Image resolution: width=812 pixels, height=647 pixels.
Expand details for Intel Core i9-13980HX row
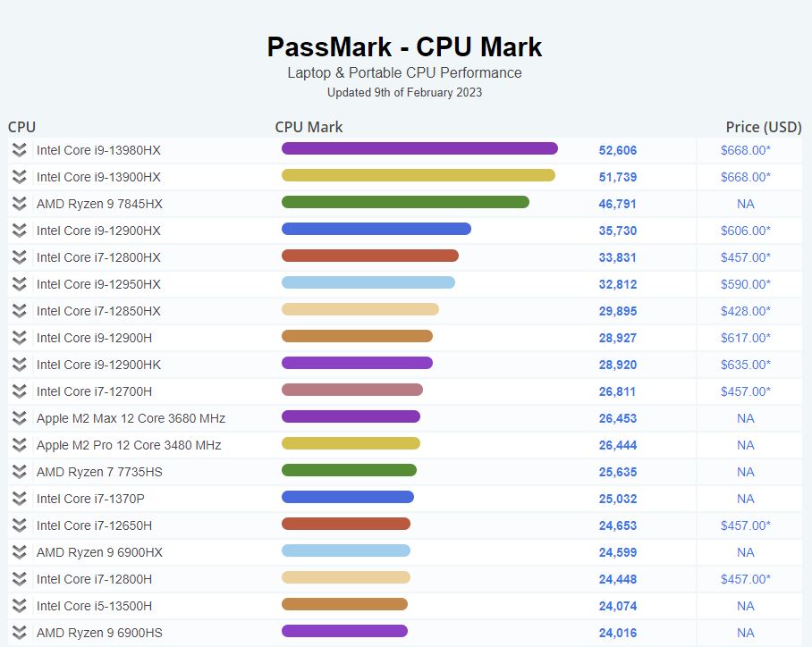point(20,150)
